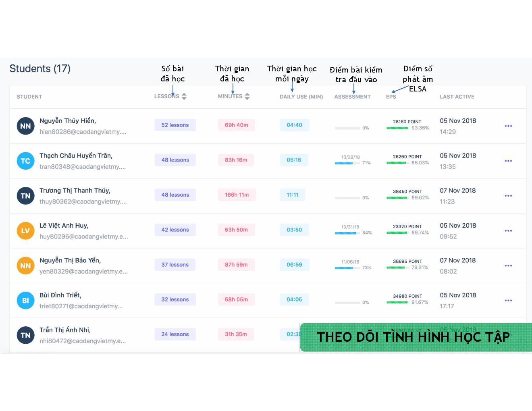Screen dimensions: 532x411
Task: Sort the table by the Minutes column arrows
Action: 247,96
